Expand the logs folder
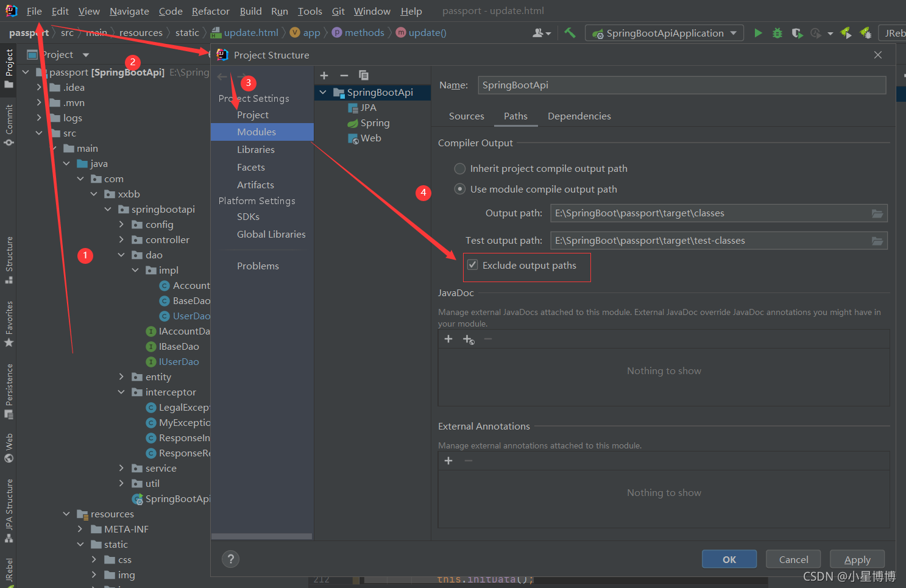 click(39, 118)
